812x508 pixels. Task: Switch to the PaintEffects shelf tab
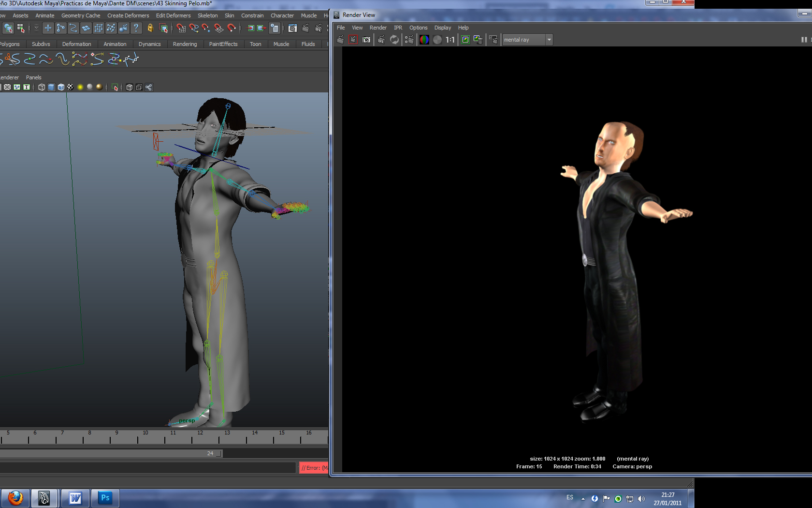click(x=223, y=44)
